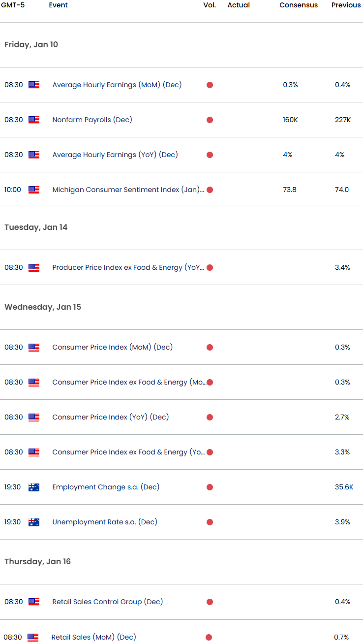Click the red volatility dot for Retail Sales (MoM)
The width and height of the screenshot is (363, 644).
(x=210, y=637)
